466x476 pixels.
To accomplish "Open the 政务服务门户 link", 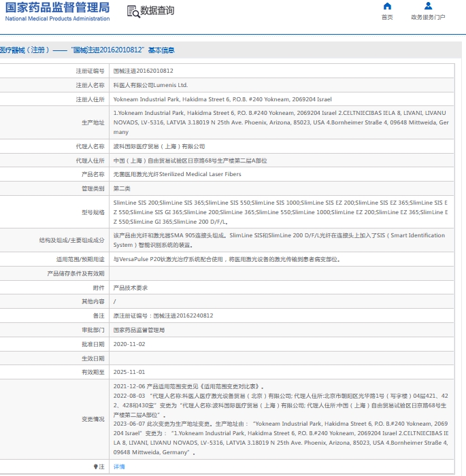I will (x=428, y=17).
